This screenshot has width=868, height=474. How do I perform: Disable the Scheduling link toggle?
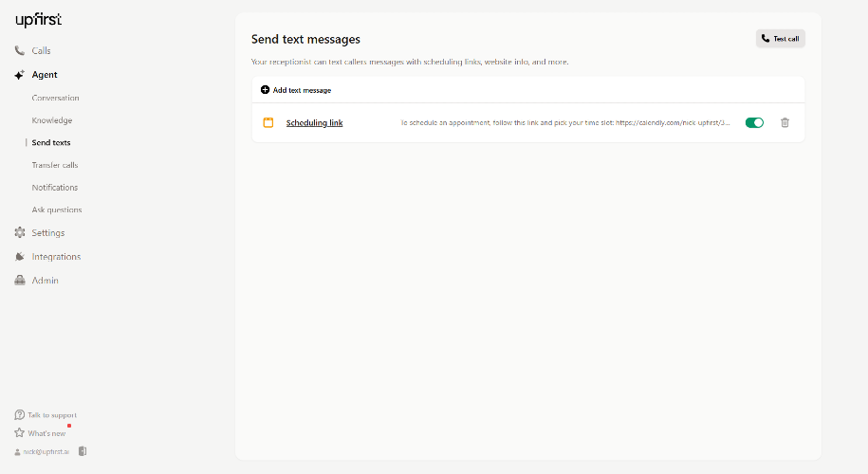point(754,122)
